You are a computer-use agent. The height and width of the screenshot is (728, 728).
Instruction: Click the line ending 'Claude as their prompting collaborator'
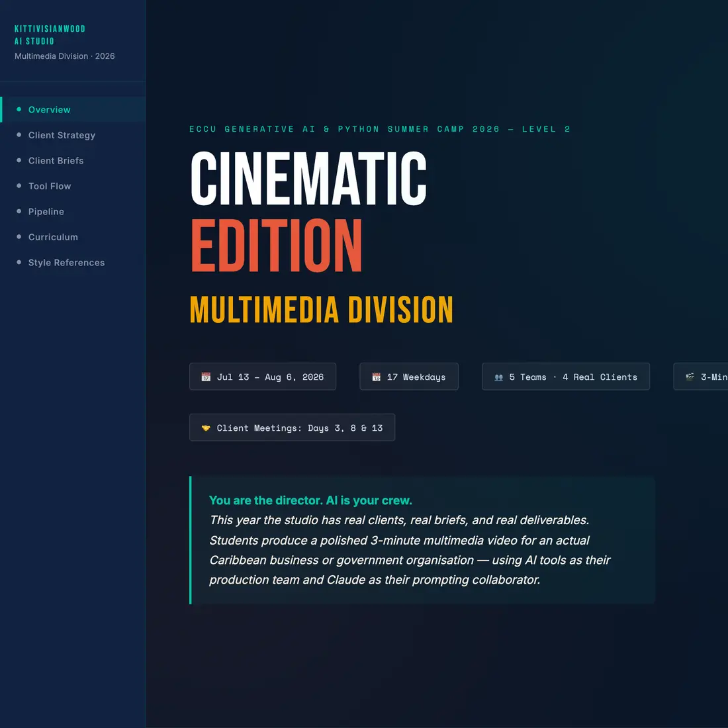[375, 580]
